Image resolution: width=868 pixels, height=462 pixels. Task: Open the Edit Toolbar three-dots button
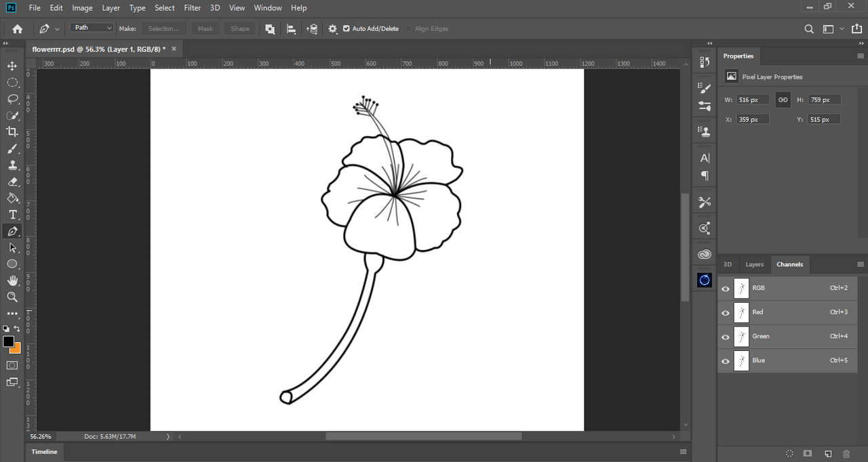coord(12,314)
